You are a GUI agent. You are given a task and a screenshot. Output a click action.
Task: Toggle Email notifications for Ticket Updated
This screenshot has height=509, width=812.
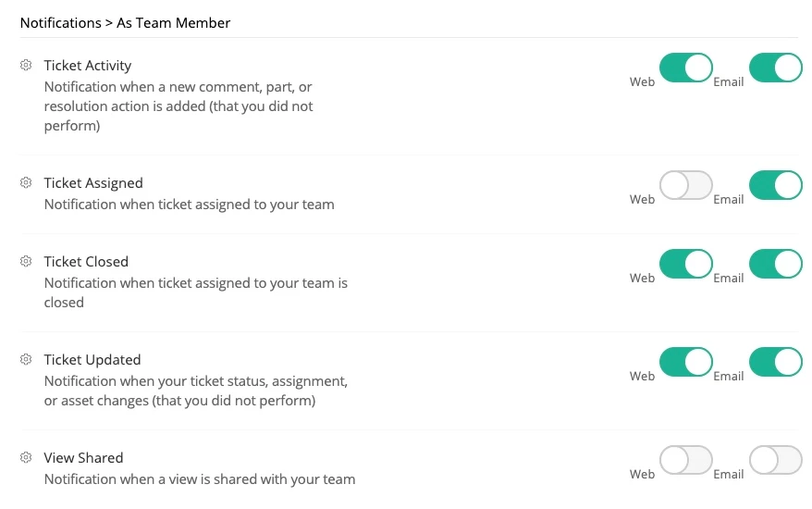click(x=775, y=362)
